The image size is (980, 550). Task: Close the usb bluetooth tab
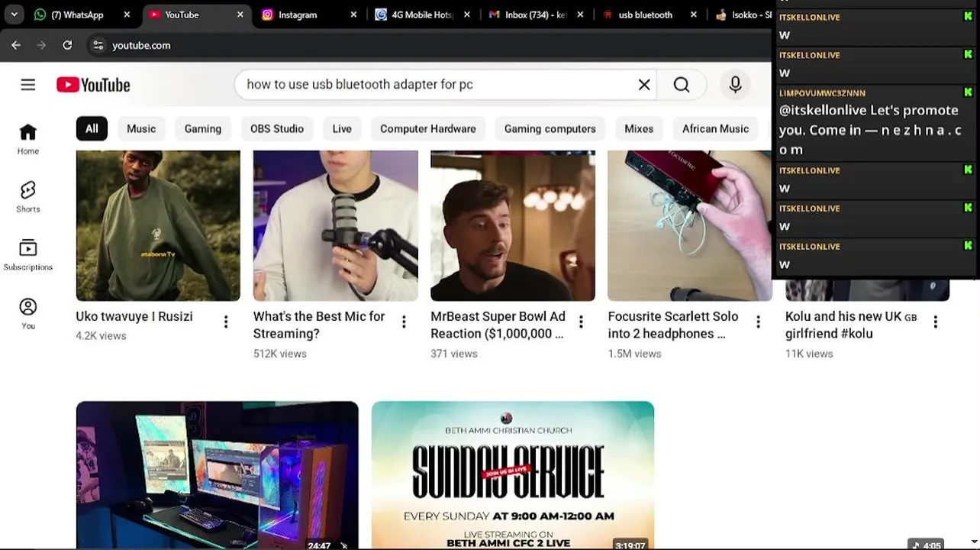[694, 15]
